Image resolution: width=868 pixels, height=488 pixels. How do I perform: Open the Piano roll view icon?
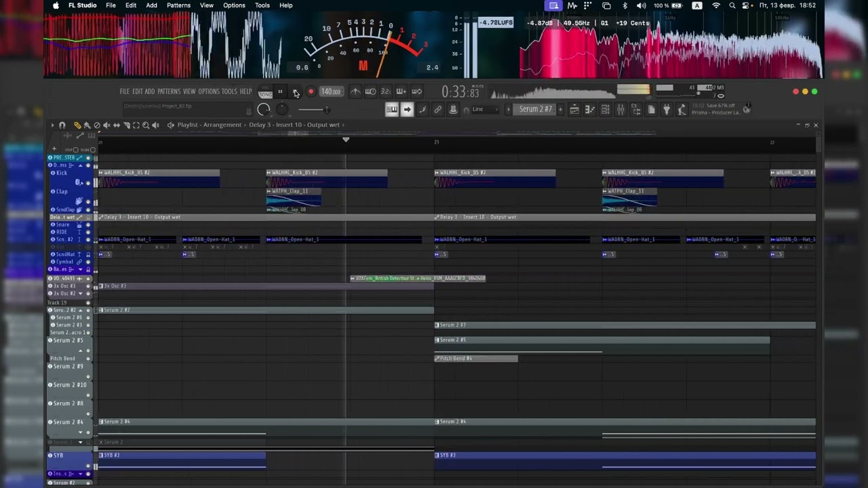[x=590, y=109]
